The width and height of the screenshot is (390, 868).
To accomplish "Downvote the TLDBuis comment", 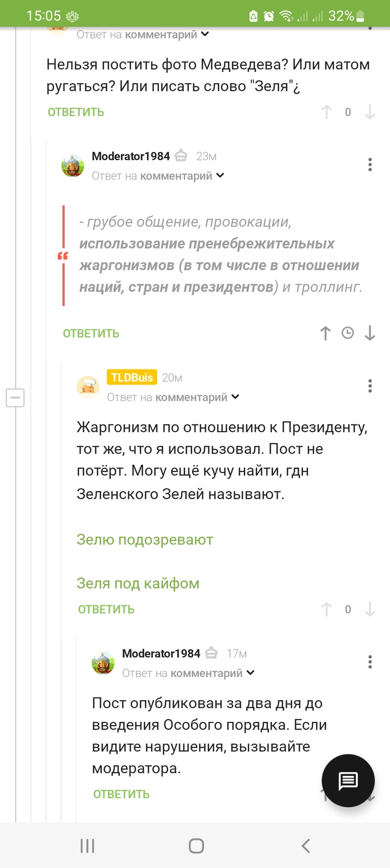I will [x=369, y=610].
